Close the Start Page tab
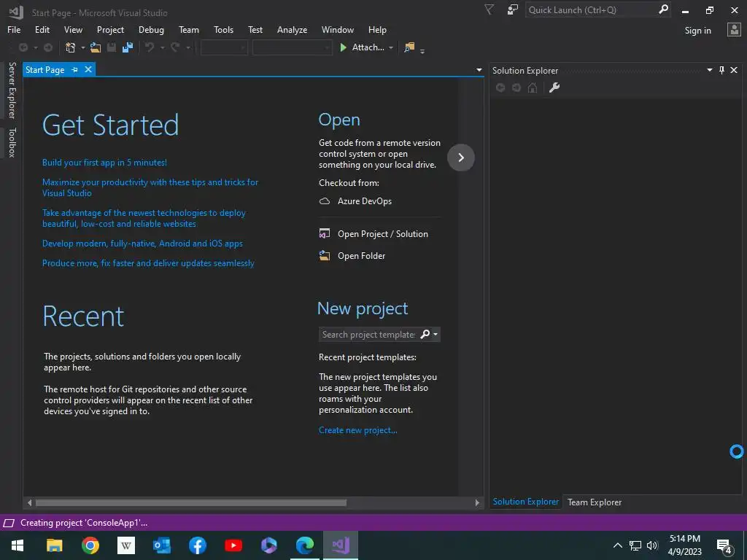 (x=88, y=69)
